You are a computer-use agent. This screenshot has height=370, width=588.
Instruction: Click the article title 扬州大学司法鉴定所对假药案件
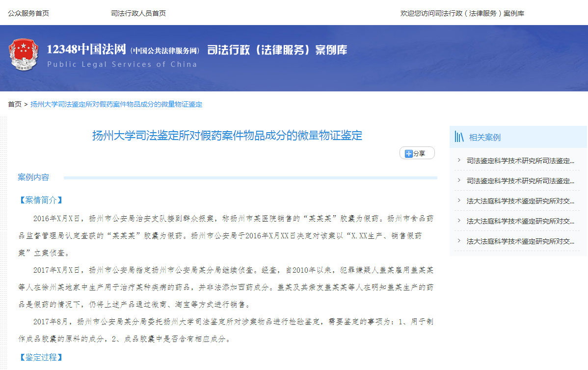pyautogui.click(x=227, y=136)
